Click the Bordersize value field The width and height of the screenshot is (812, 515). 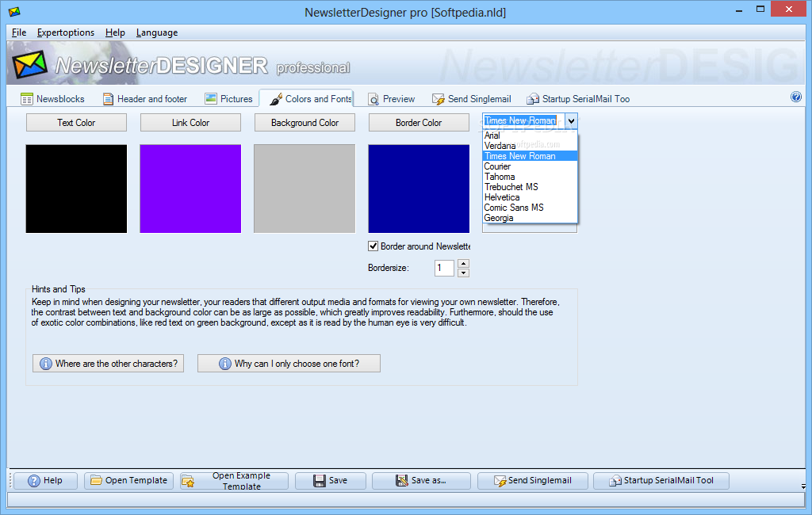pos(444,268)
